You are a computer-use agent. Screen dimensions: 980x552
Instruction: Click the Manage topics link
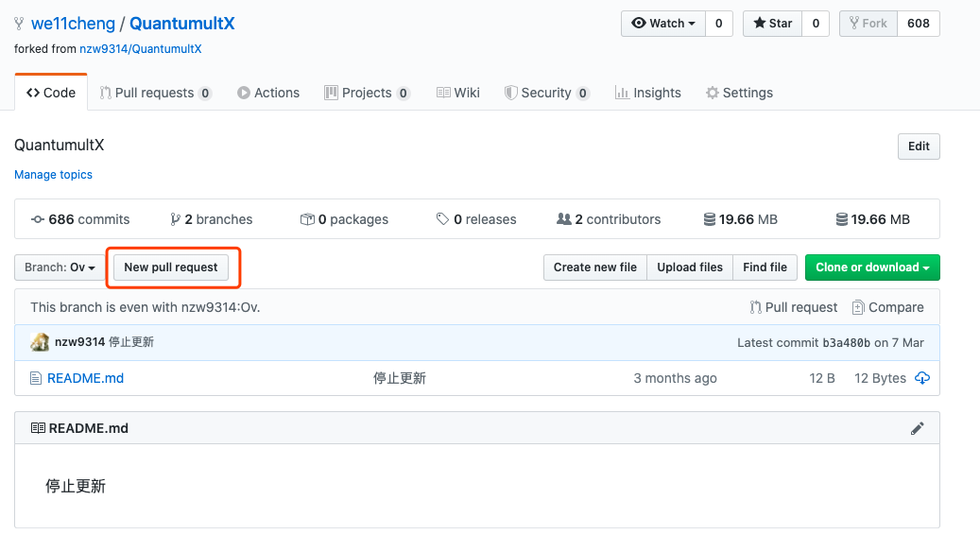tap(53, 175)
